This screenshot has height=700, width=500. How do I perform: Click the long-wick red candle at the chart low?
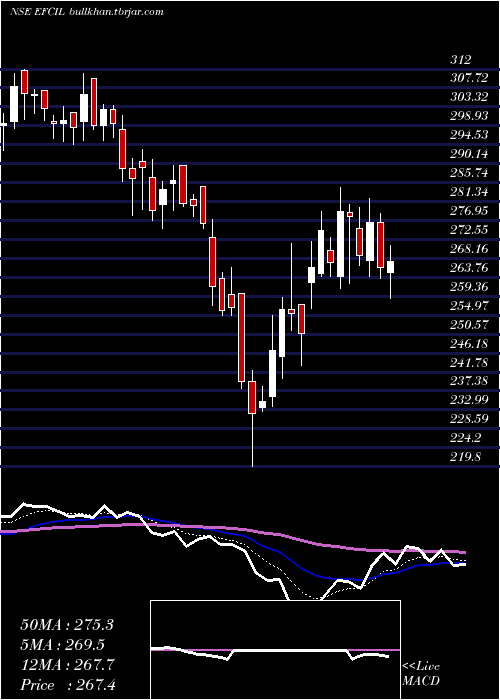click(252, 397)
